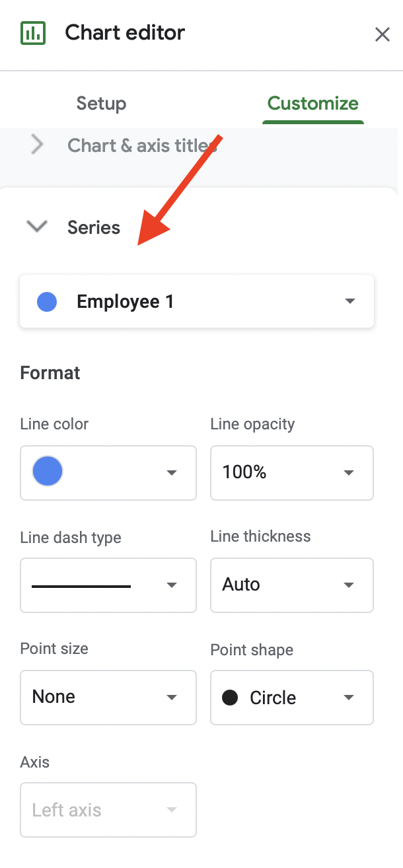The width and height of the screenshot is (403, 868).
Task: Click the Employee 1 dropdown arrow
Action: [x=350, y=302]
